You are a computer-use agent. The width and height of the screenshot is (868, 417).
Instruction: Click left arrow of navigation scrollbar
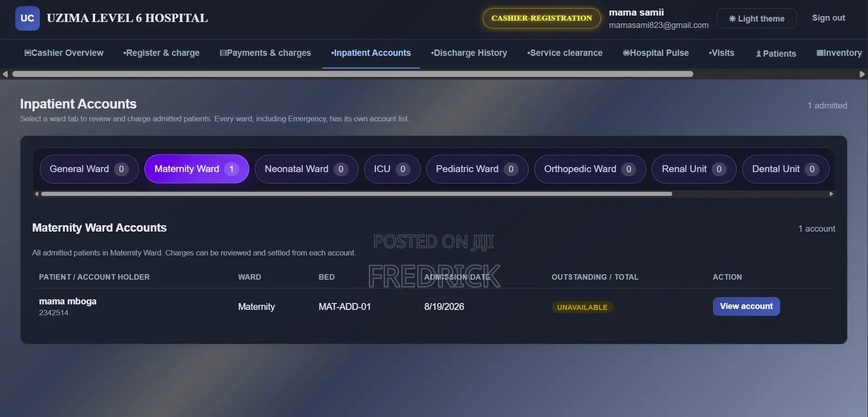tap(5, 74)
